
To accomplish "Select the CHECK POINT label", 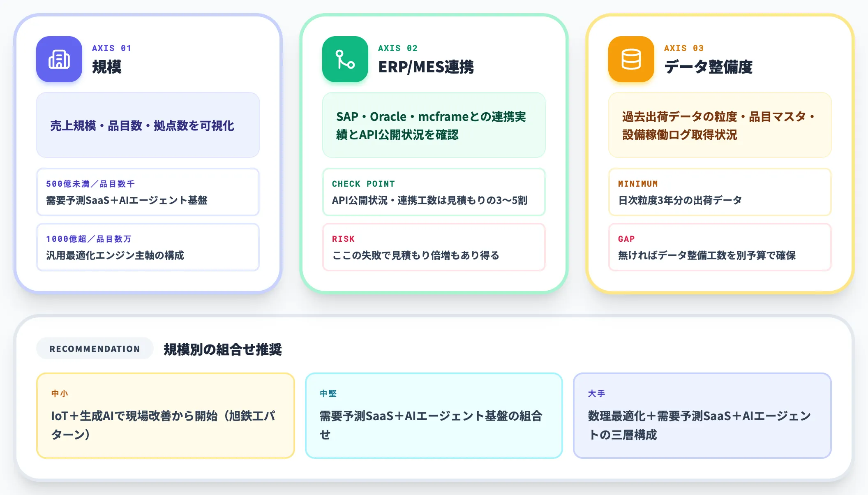I will (363, 184).
